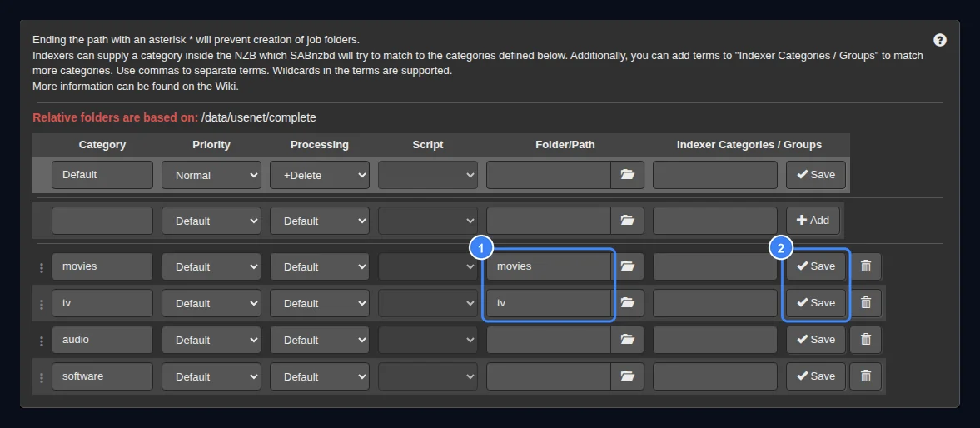
Task: Open Script dropdown for movies category
Action: pyautogui.click(x=427, y=266)
